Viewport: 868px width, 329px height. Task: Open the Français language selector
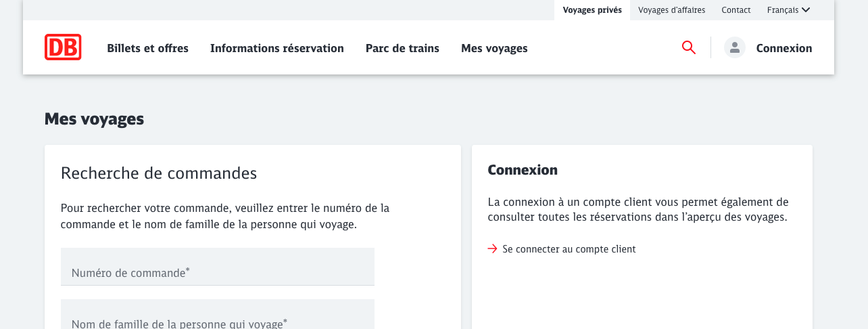coord(783,10)
